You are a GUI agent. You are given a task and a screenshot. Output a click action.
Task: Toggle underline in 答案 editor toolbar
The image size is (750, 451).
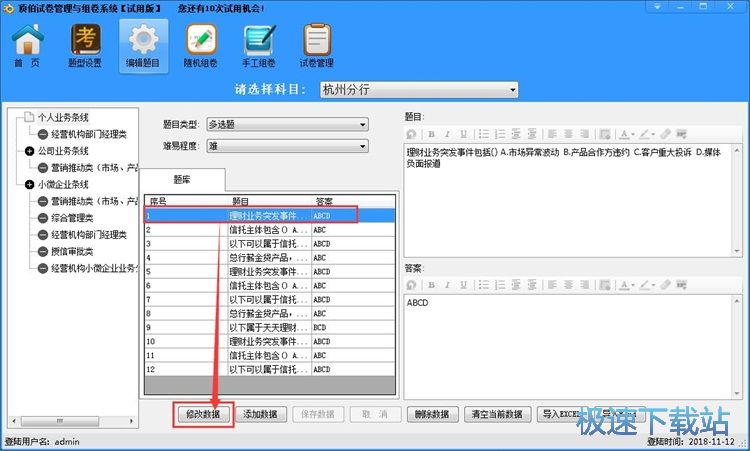pyautogui.click(x=463, y=285)
